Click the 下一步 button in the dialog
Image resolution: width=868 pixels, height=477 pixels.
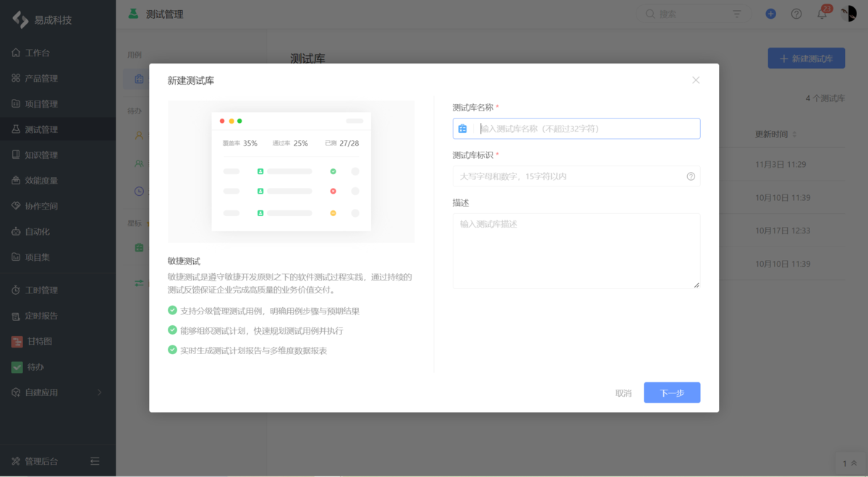pyautogui.click(x=671, y=392)
